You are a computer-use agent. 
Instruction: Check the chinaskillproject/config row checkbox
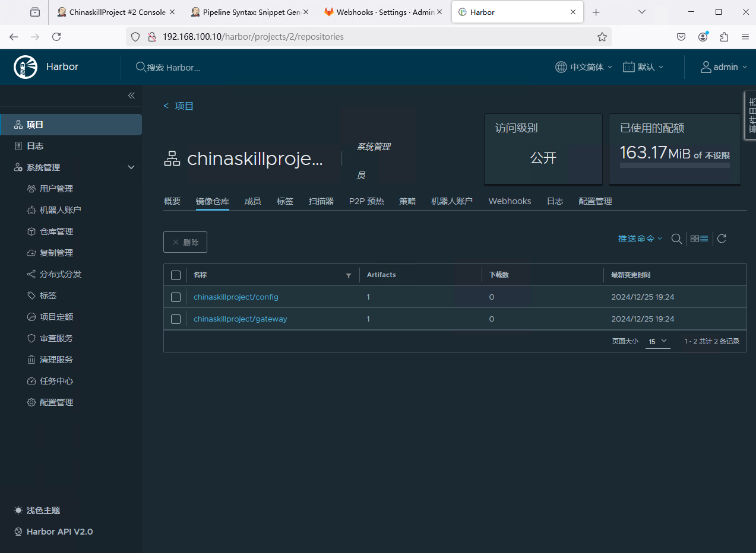click(x=176, y=297)
